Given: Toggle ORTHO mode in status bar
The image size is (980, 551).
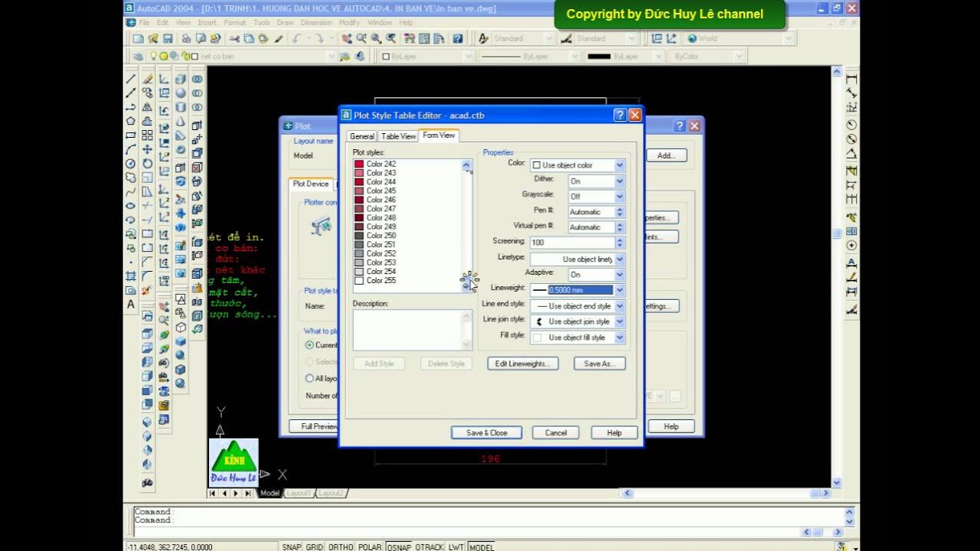Looking at the screenshot, I should pyautogui.click(x=341, y=546).
